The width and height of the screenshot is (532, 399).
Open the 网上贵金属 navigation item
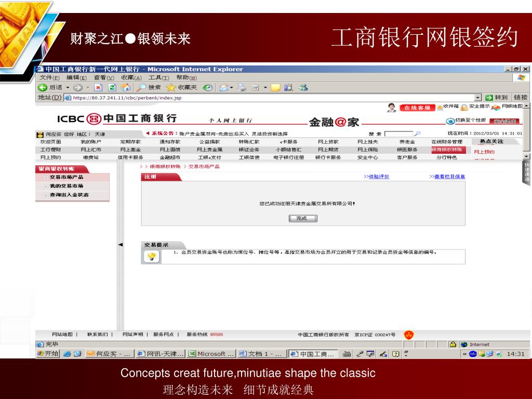pyautogui.click(x=209, y=150)
